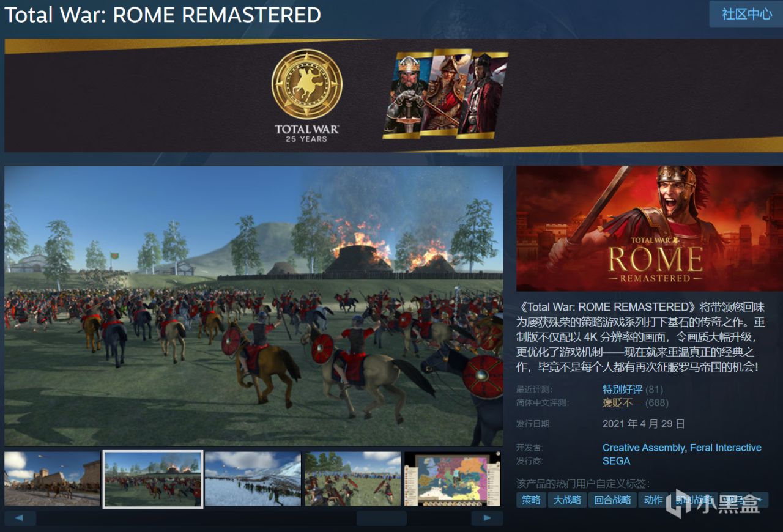Open the SEGA publisher link
The height and width of the screenshot is (532, 783).
(616, 461)
